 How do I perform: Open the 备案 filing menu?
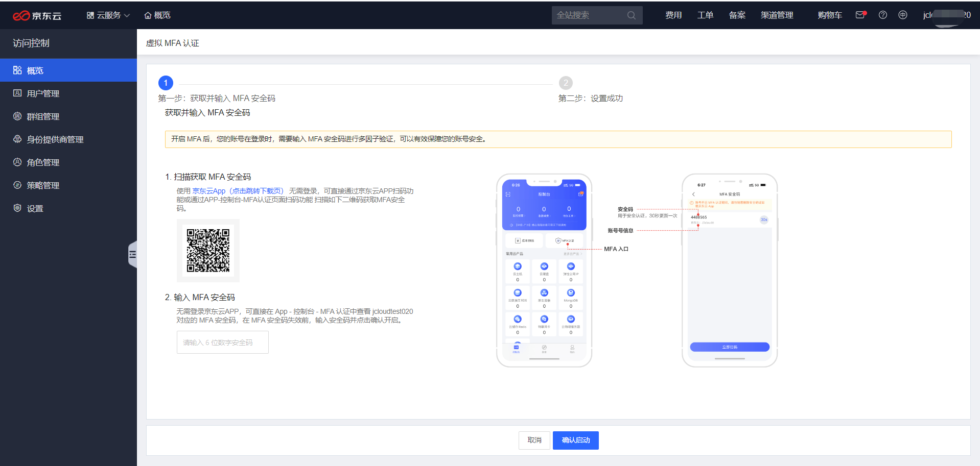point(737,15)
